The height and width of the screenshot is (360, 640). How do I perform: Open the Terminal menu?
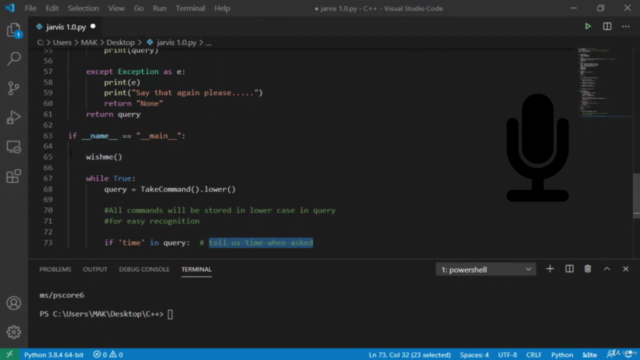190,8
